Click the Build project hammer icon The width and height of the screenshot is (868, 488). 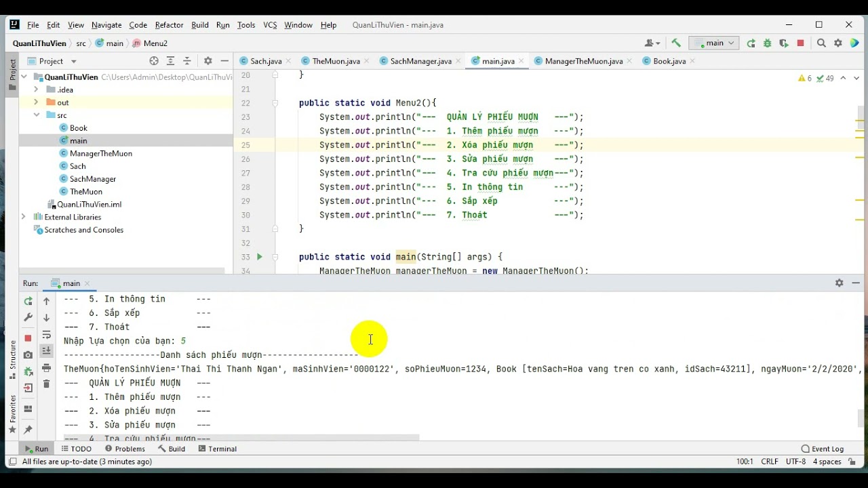(676, 43)
